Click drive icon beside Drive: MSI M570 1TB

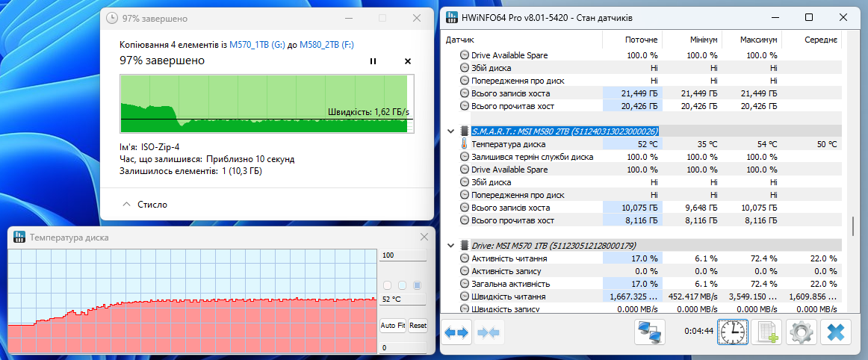point(464,245)
